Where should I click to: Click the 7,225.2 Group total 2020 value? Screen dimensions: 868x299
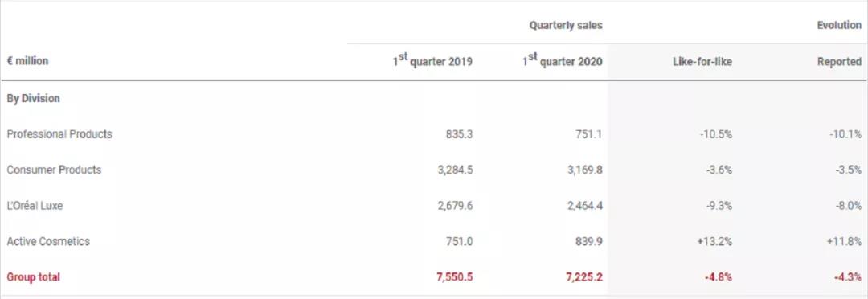tap(584, 276)
